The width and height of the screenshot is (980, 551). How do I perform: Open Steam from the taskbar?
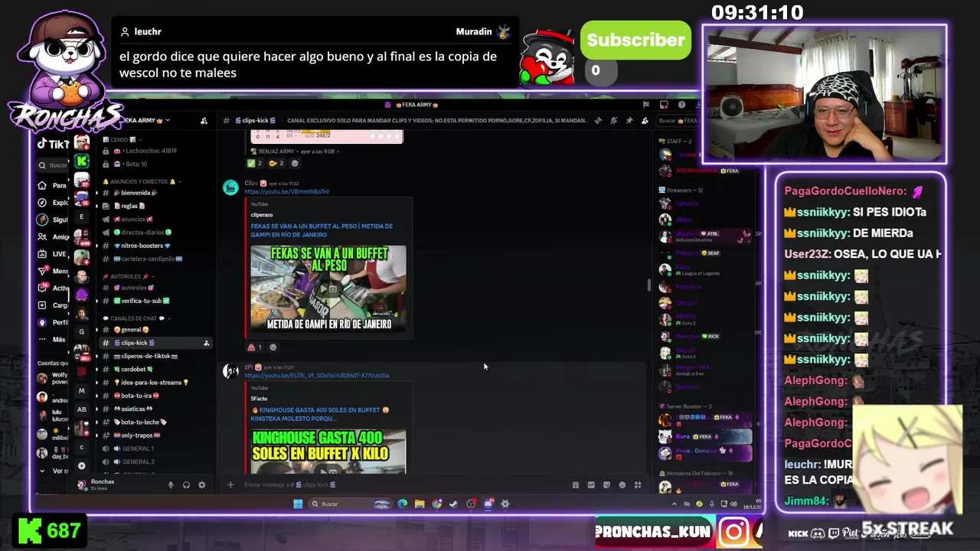(453, 504)
